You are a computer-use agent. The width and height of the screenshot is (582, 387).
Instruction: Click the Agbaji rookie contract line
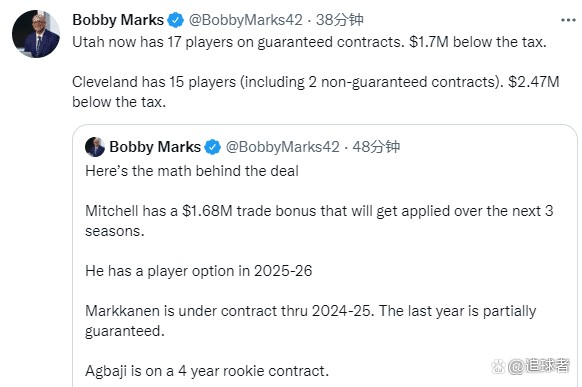tap(207, 371)
